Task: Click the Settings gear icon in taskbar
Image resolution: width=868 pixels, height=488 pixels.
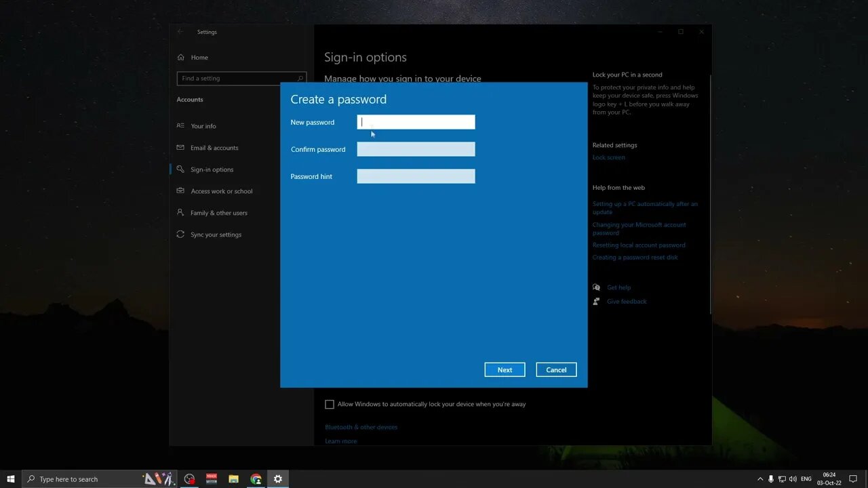Action: point(278,479)
